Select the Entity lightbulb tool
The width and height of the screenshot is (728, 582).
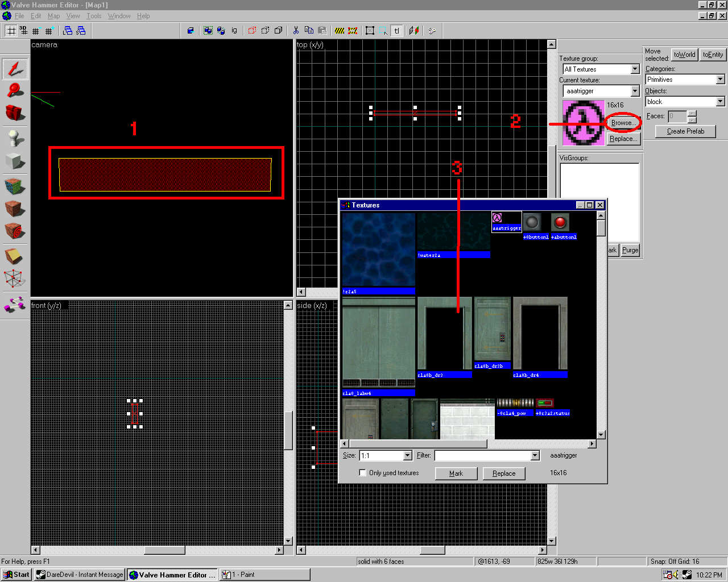tap(15, 138)
